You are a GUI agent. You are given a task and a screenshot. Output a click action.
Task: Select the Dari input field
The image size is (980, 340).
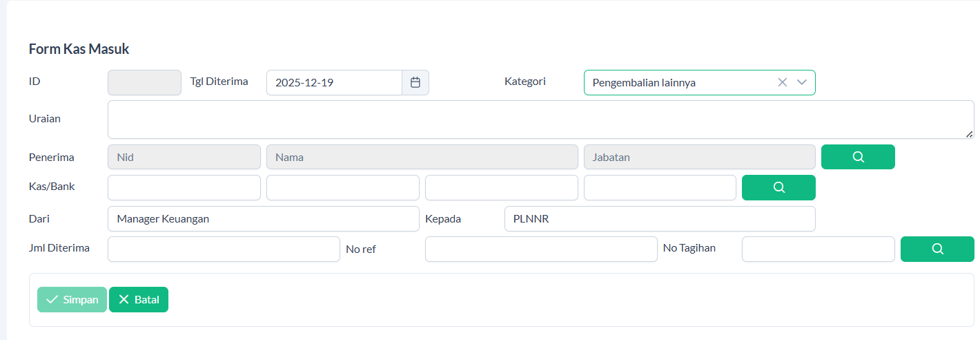[263, 219]
